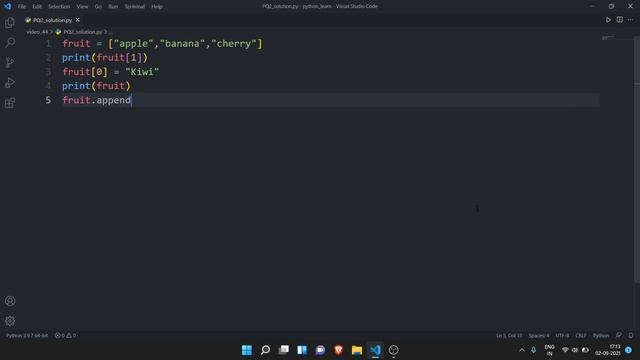
Task: Open the Accounts menu icon
Action: [10, 301]
